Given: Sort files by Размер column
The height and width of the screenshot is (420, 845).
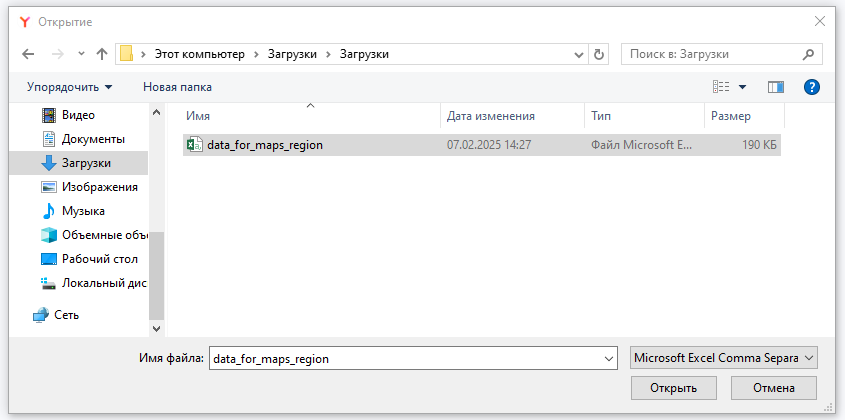Looking at the screenshot, I should (730, 116).
